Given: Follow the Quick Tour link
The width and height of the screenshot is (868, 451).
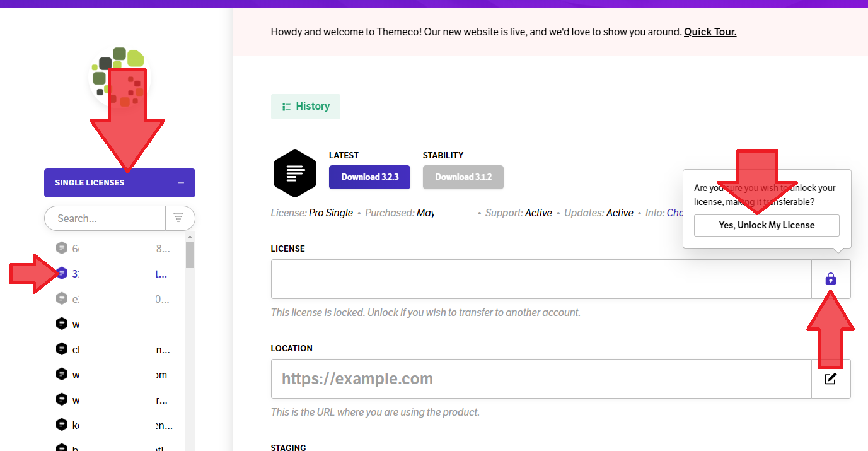Looking at the screenshot, I should pos(710,32).
